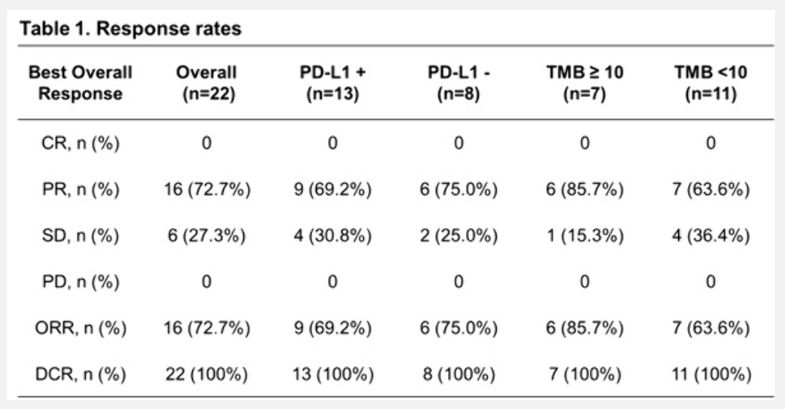Click the 'PD-L1 - (n=8)' column header

[458, 82]
